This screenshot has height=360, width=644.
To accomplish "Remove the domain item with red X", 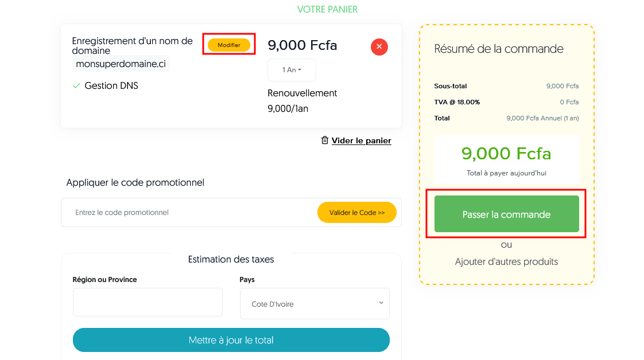I will [x=379, y=46].
